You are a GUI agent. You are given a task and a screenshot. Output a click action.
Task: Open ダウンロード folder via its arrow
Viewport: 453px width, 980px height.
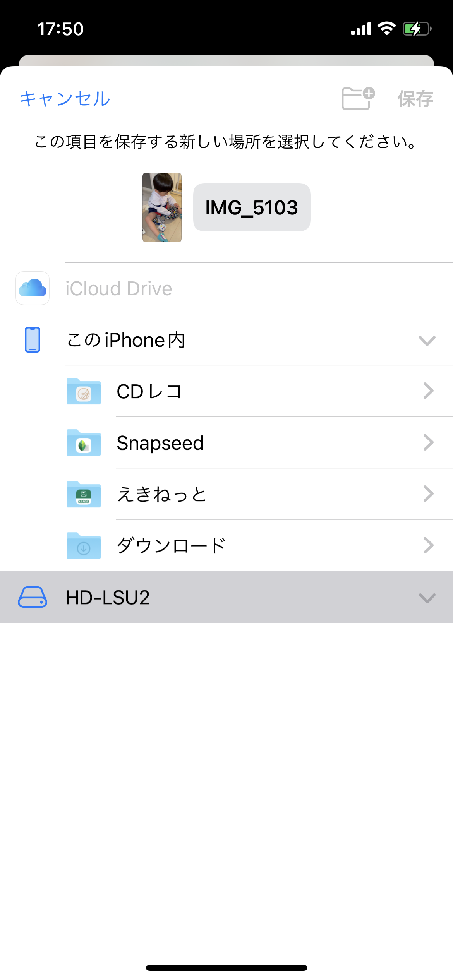coord(428,545)
